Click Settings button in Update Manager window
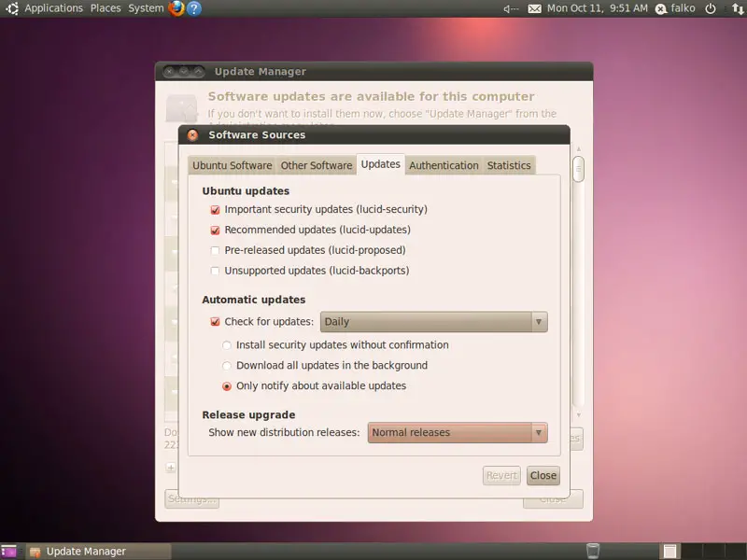The height and width of the screenshot is (560, 747). click(192, 499)
